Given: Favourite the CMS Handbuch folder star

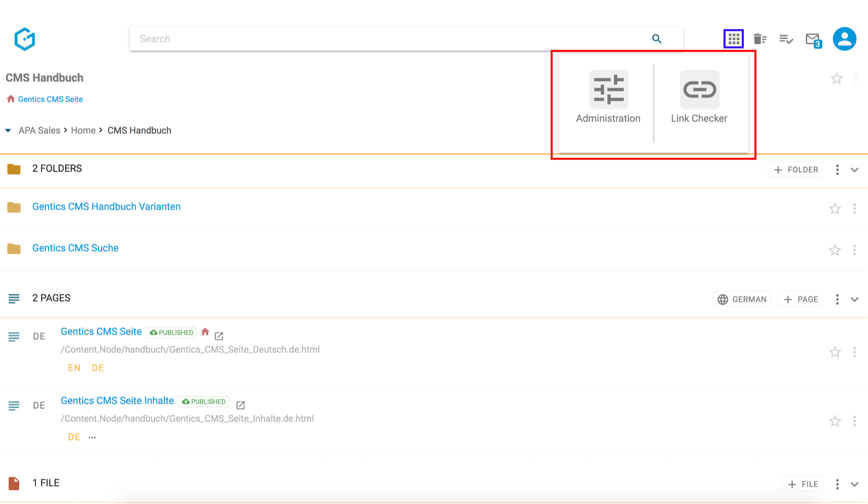Looking at the screenshot, I should point(837,79).
